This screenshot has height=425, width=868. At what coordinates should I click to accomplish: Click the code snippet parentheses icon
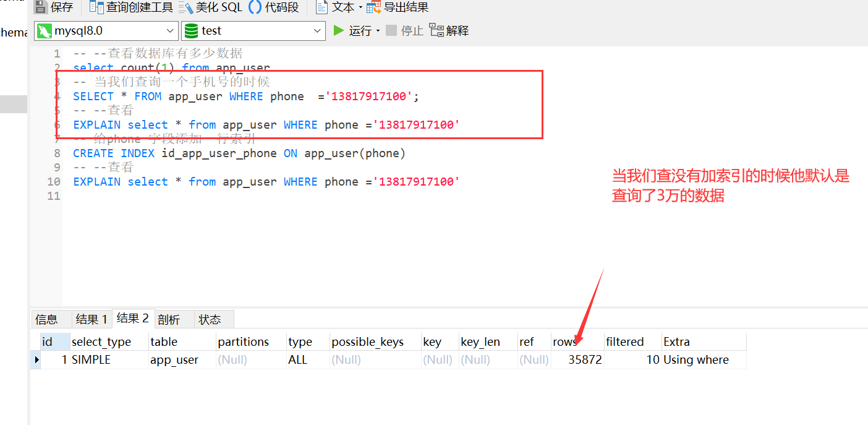click(x=255, y=7)
